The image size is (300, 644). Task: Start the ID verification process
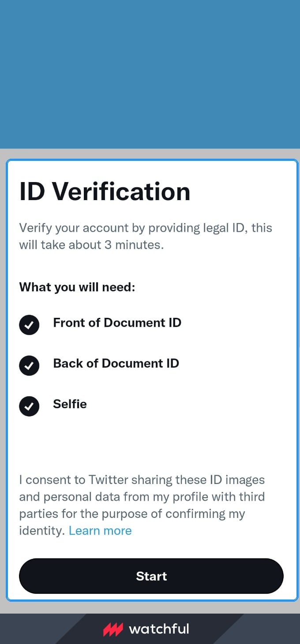(x=151, y=576)
